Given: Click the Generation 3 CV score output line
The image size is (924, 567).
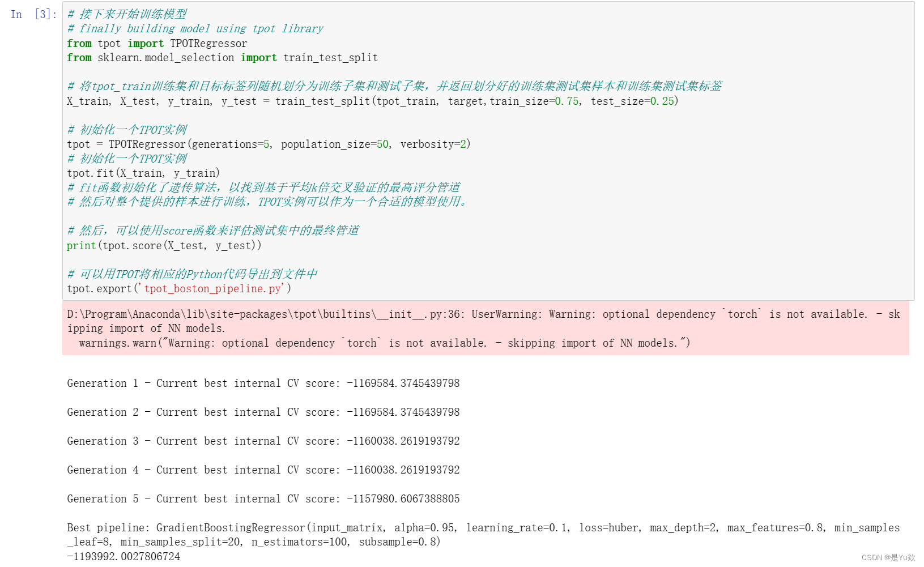Looking at the screenshot, I should 263,441.
